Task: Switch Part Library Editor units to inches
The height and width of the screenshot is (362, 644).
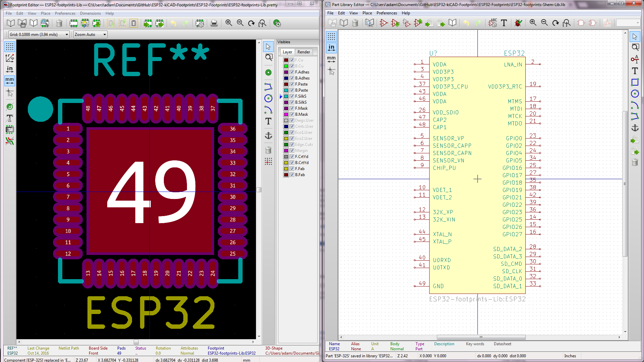Action: coord(331,48)
